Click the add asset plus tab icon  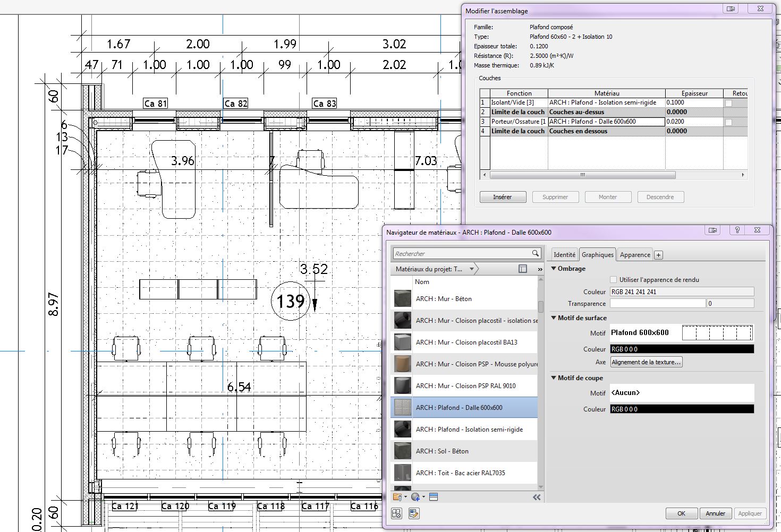pyautogui.click(x=658, y=255)
